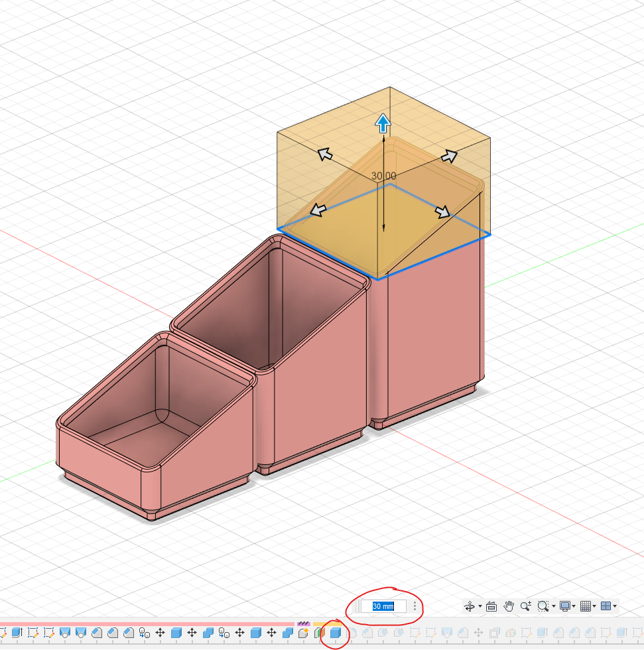
Task: Click the Zoom Window magnifier icon
Action: (x=543, y=606)
